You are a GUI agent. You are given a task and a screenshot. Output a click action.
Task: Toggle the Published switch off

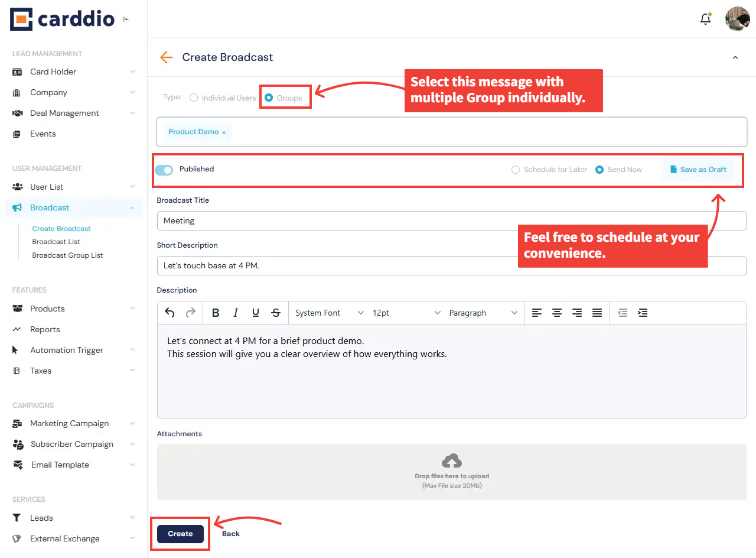[x=164, y=169]
